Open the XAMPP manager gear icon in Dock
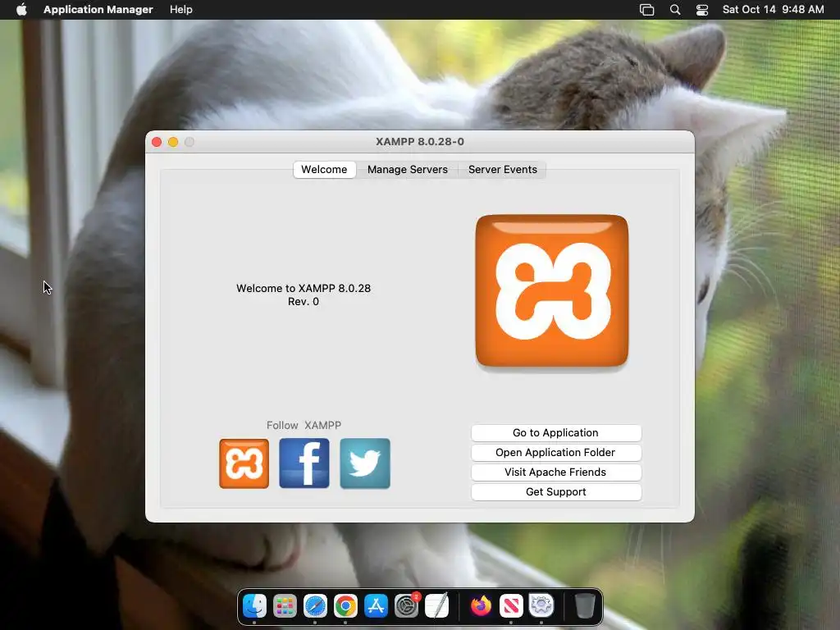840x630 pixels. 541,606
